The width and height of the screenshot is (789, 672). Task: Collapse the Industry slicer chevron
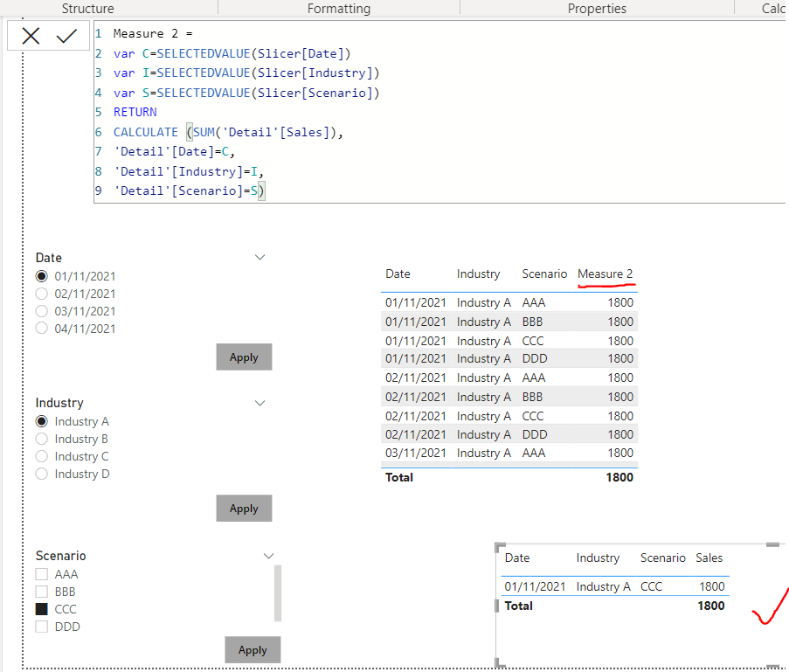click(260, 403)
